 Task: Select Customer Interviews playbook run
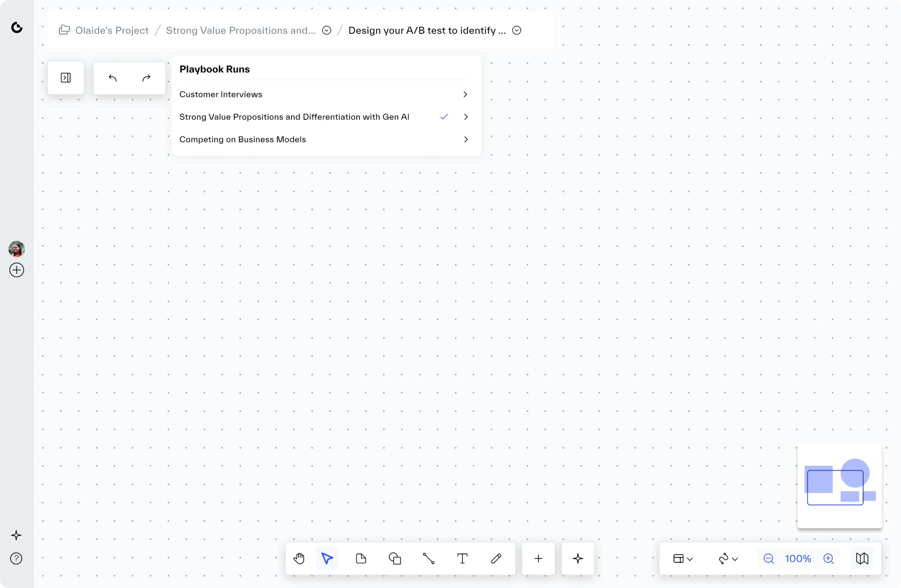(x=323, y=94)
